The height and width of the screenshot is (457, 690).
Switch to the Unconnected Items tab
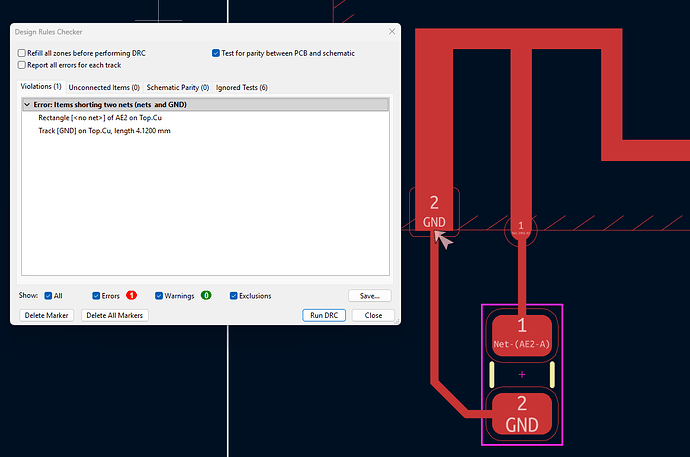coord(104,88)
